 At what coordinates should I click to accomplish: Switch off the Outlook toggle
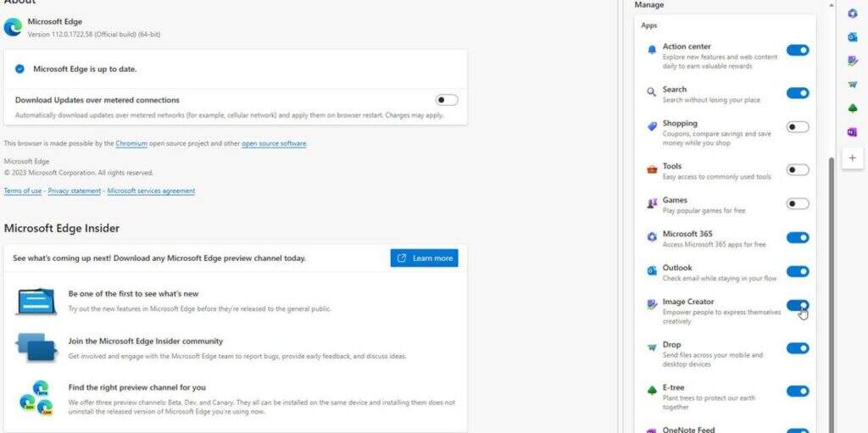[x=798, y=271]
